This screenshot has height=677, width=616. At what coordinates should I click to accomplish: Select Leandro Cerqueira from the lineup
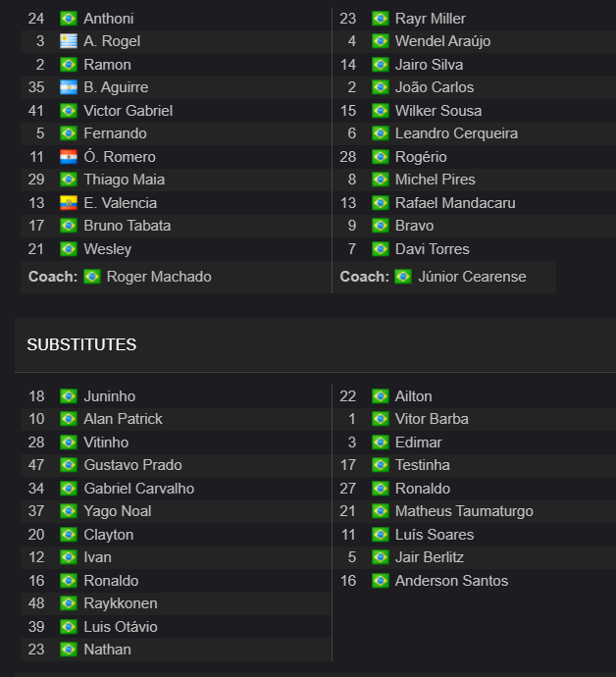coord(456,133)
